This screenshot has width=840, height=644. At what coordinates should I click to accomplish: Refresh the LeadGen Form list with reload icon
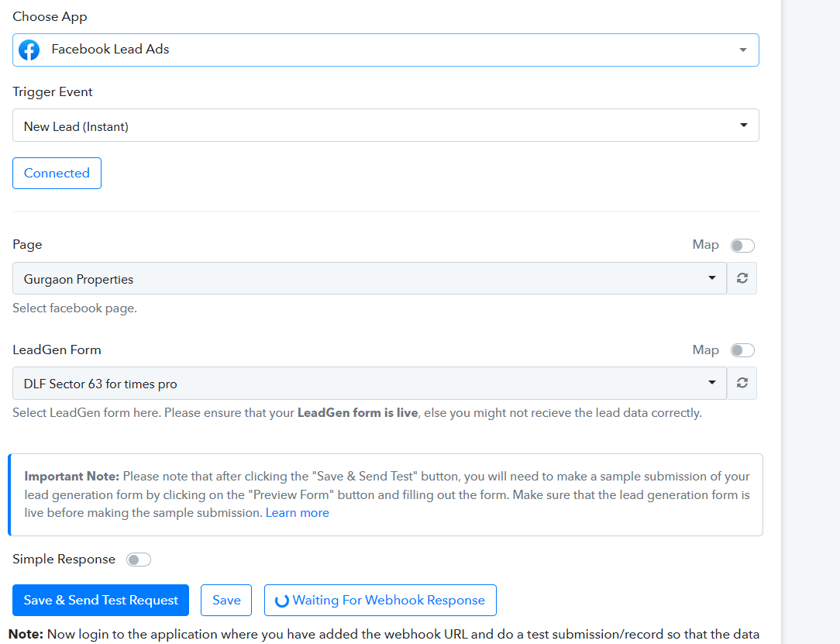(742, 383)
